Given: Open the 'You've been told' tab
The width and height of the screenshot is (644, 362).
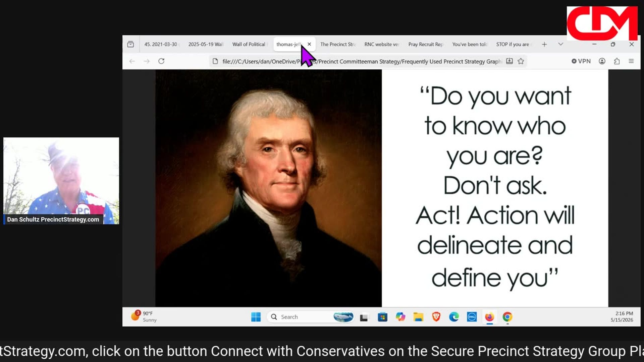Looking at the screenshot, I should click(470, 44).
